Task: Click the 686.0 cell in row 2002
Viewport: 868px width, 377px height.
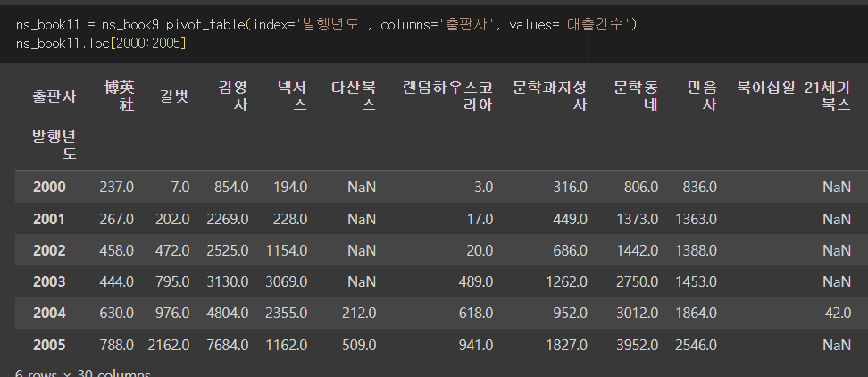Action: coord(570,250)
